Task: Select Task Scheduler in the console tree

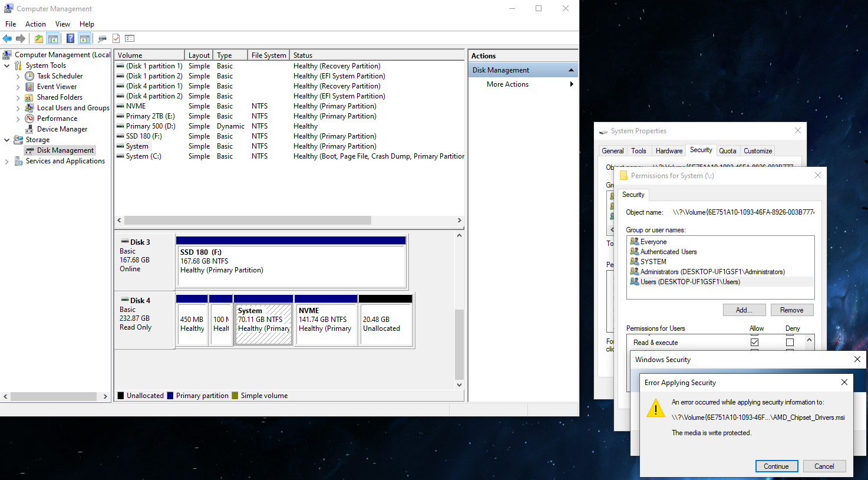Action: point(60,76)
